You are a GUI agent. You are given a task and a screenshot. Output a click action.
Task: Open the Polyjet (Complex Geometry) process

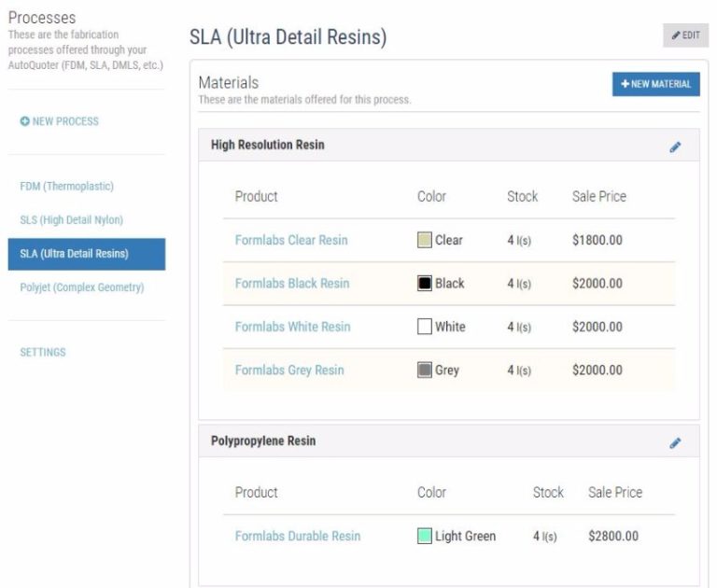click(82, 287)
